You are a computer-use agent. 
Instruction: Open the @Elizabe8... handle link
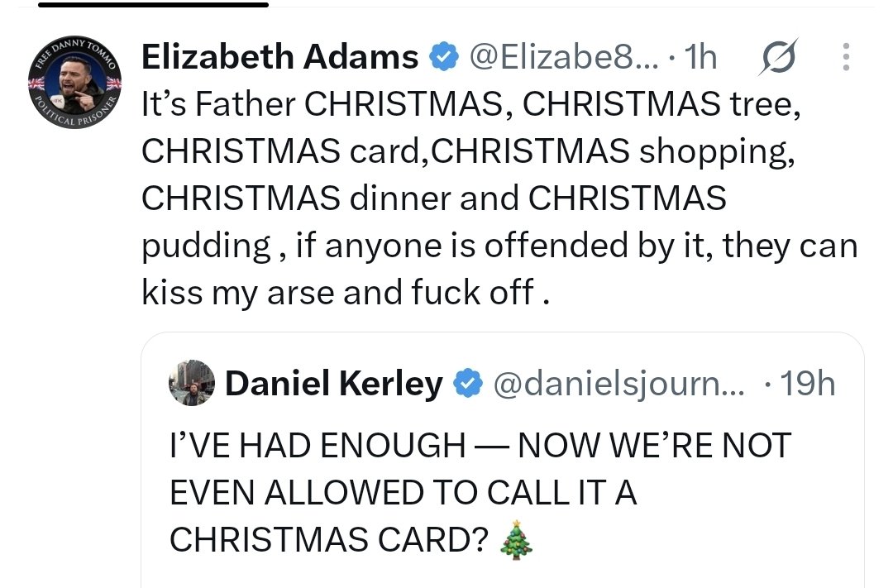pos(563,57)
